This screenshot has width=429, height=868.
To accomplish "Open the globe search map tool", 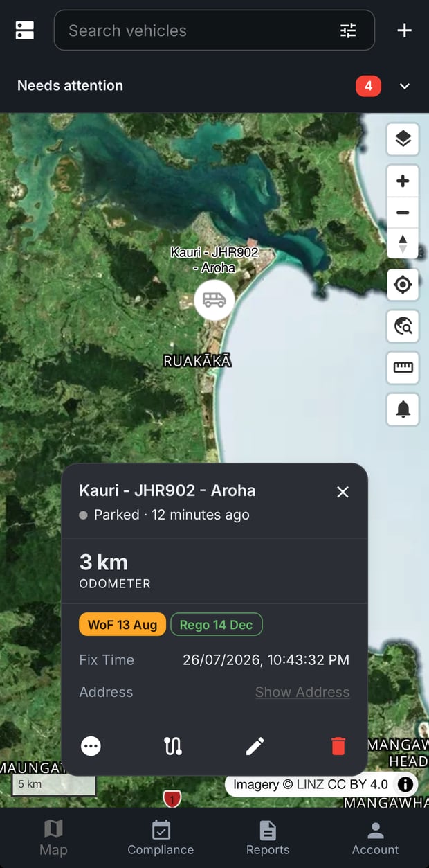I will tap(403, 326).
